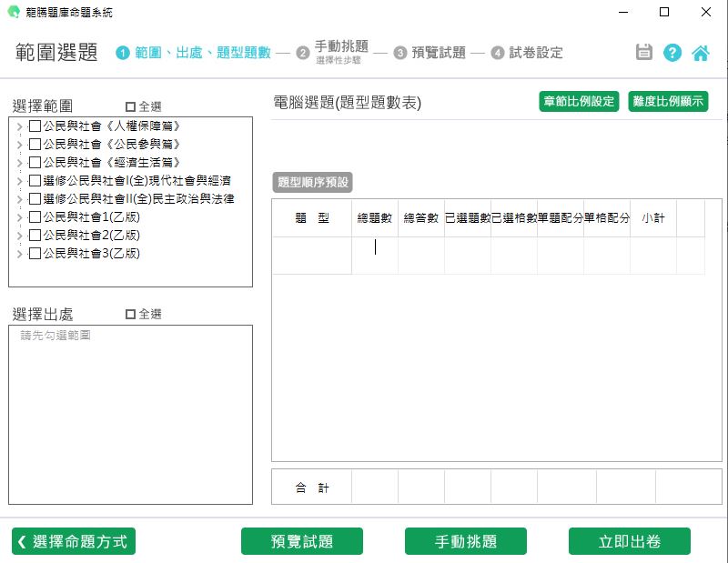The height and width of the screenshot is (563, 728).
Task: Expand the 公民與社會《公民參與篇》 tree node
Action: click(x=20, y=145)
